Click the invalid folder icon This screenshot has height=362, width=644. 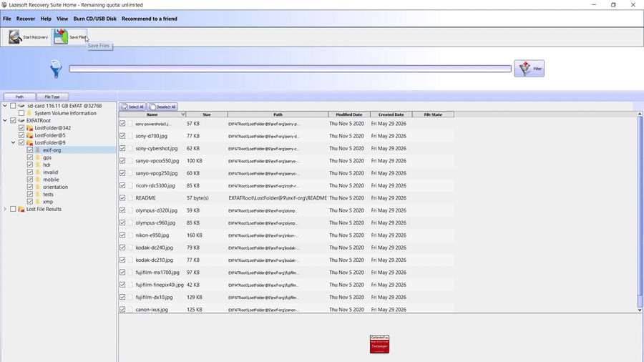[x=38, y=172]
